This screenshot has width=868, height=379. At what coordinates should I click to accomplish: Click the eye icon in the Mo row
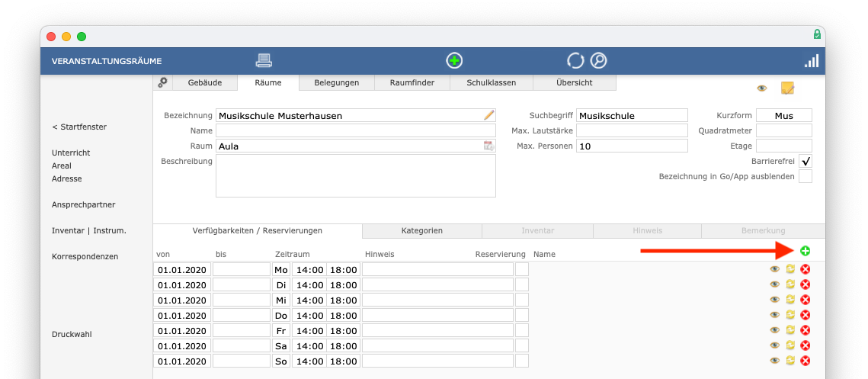(775, 269)
